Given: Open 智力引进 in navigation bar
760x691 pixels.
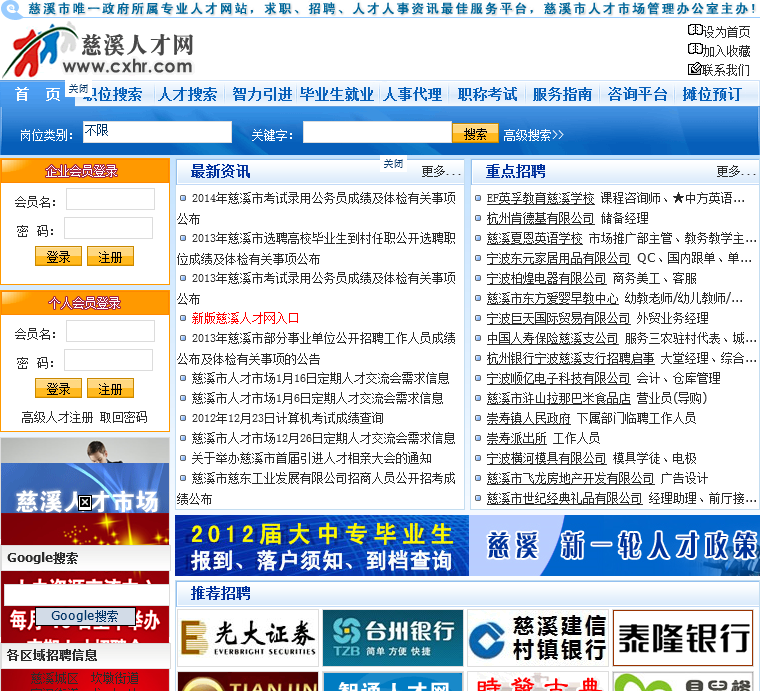Looking at the screenshot, I should (x=262, y=94).
